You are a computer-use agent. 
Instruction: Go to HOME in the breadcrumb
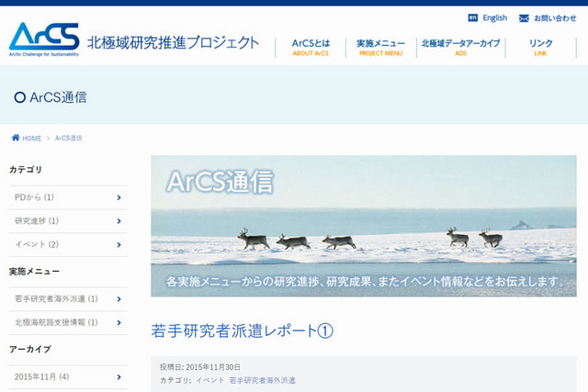pos(32,139)
